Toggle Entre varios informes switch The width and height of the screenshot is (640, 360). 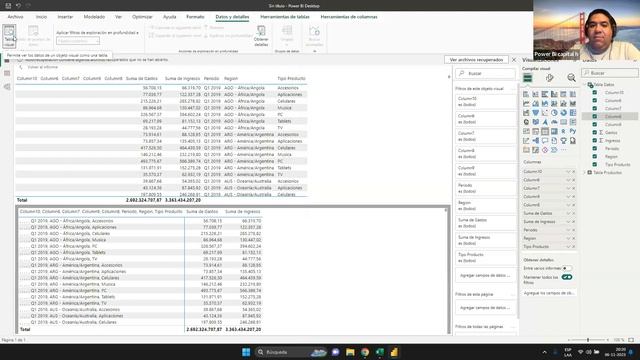point(567,268)
